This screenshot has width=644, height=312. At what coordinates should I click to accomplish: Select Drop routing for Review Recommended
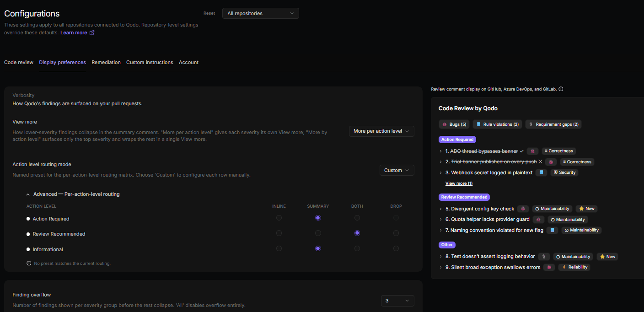tap(396, 233)
